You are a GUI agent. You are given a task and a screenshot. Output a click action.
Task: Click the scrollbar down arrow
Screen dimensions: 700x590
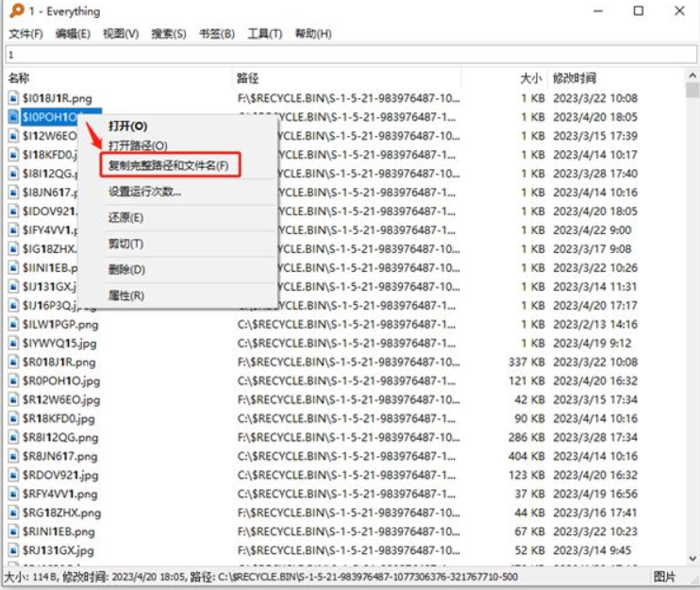[x=692, y=558]
